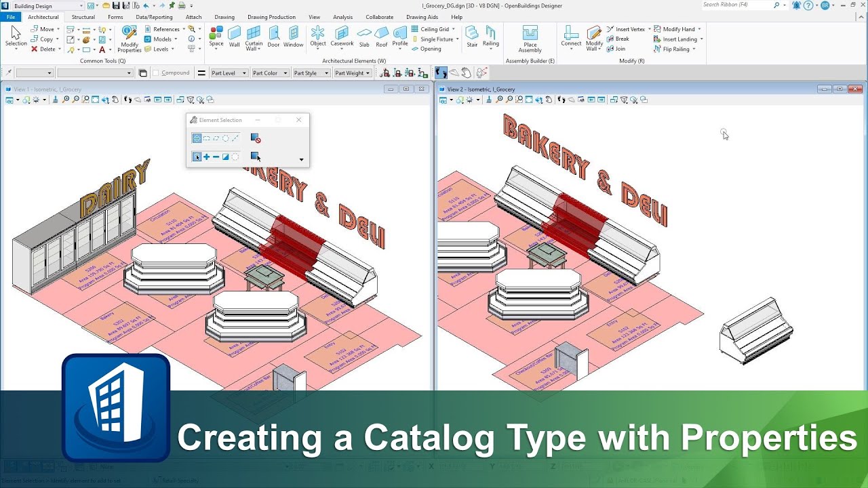868x488 pixels.
Task: Open the Part Level dropdown
Action: (x=229, y=73)
